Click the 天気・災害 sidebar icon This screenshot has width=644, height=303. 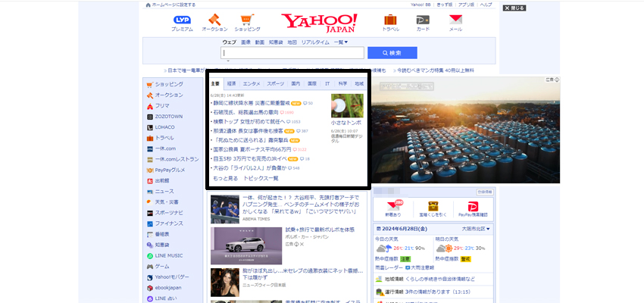150,202
